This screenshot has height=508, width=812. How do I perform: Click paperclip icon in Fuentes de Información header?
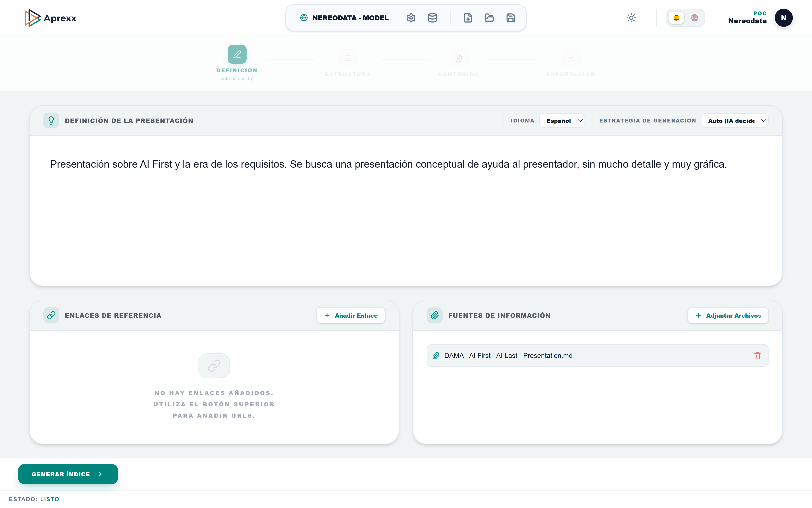pyautogui.click(x=435, y=315)
